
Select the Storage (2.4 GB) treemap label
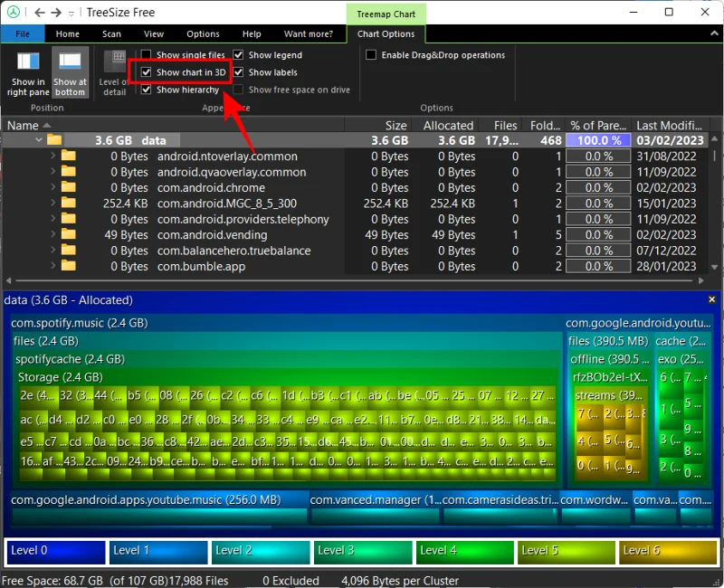(x=60, y=377)
